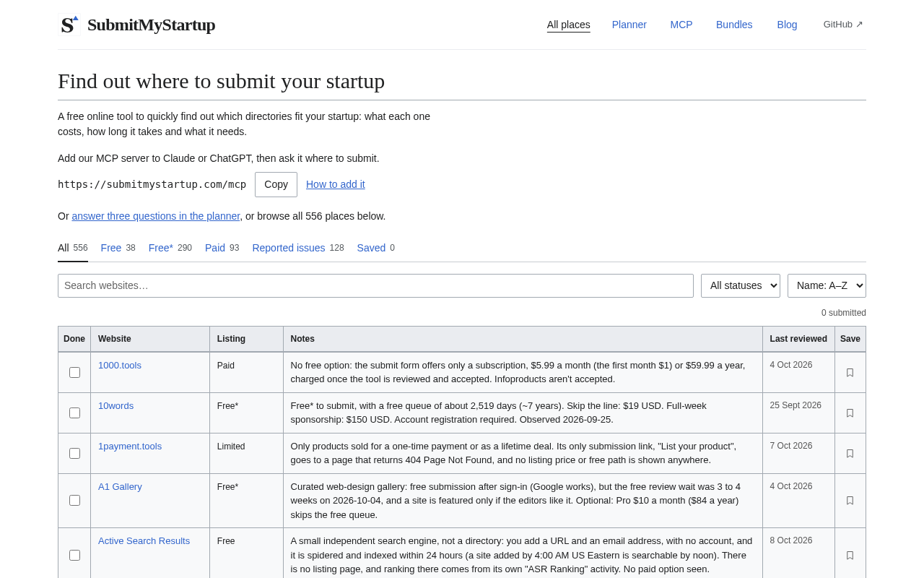Switch to the Saved tab

click(x=376, y=248)
